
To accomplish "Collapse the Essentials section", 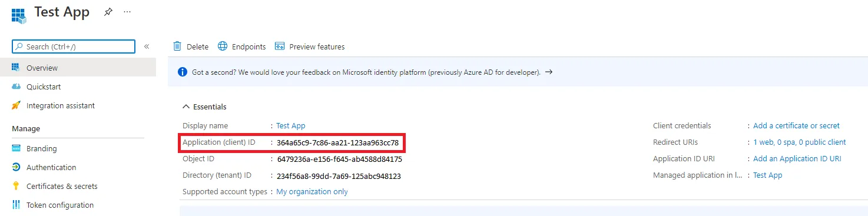I will 204,107.
